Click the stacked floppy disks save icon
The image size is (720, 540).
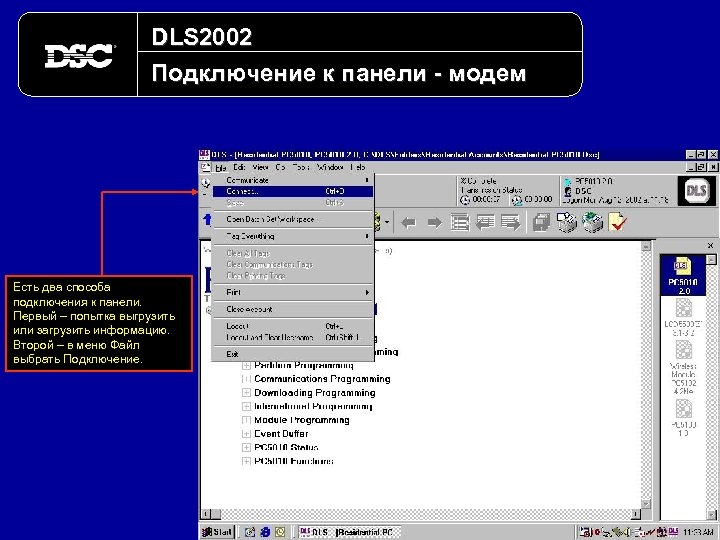[541, 223]
